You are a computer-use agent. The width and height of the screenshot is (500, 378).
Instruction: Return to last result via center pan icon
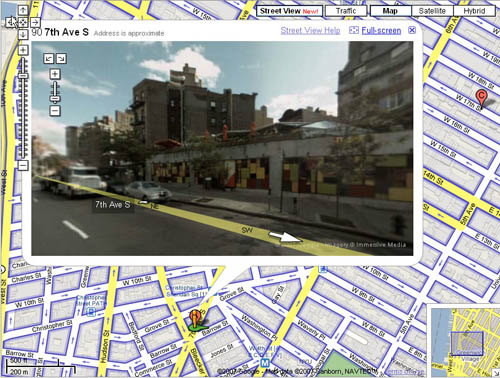(x=23, y=22)
